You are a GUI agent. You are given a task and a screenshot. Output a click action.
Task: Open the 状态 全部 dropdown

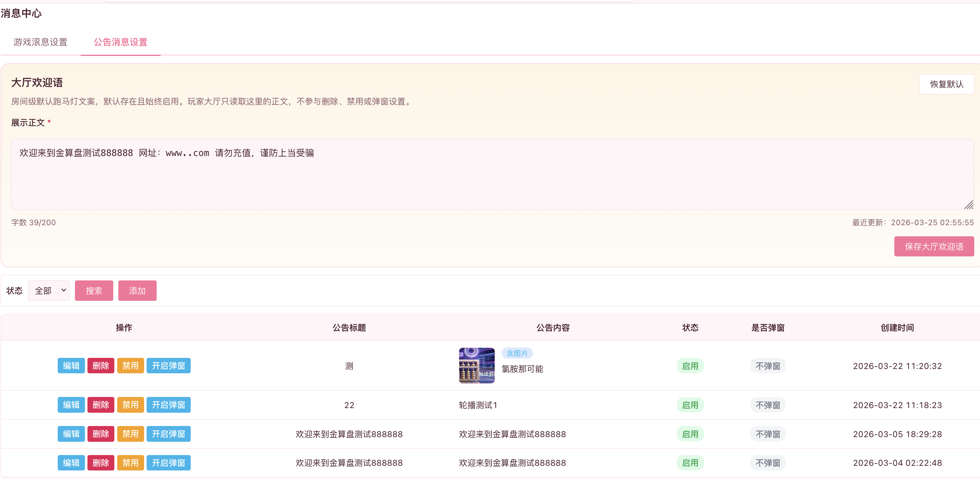coord(49,291)
